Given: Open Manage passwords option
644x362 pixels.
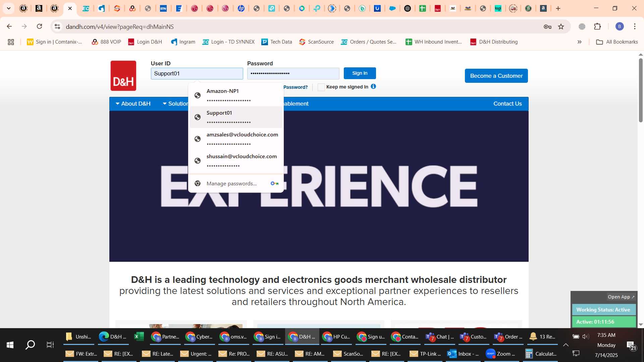Looking at the screenshot, I should click(236, 183).
